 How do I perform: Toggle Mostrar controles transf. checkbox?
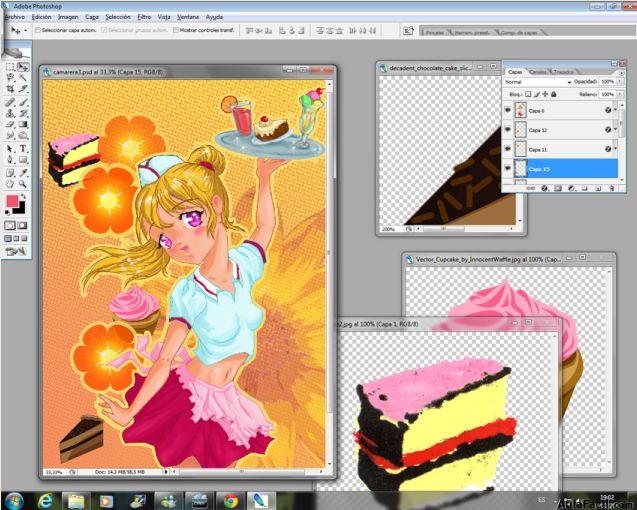[x=176, y=30]
